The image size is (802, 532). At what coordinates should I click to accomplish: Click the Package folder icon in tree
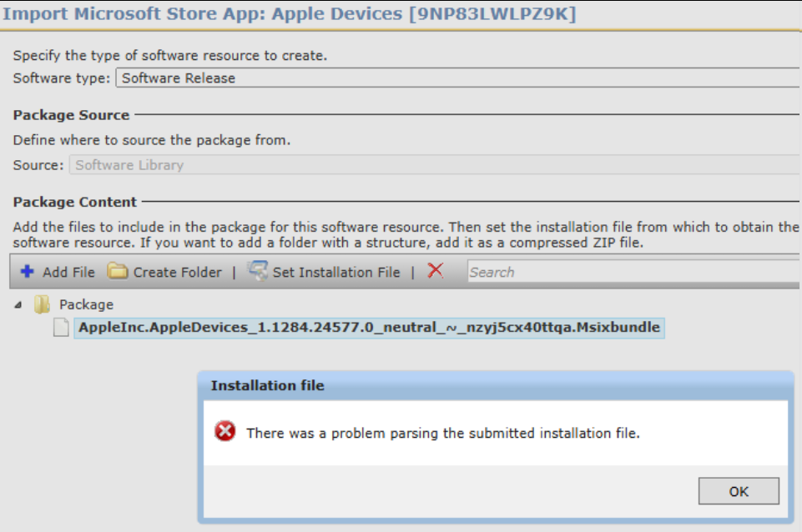tap(42, 305)
